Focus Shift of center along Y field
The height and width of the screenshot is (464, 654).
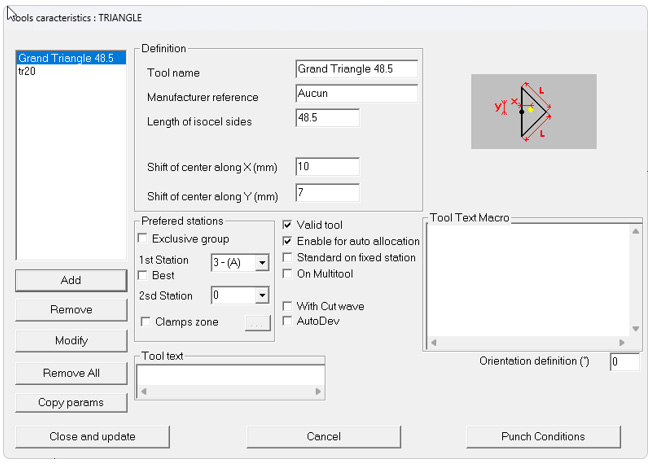(327, 192)
